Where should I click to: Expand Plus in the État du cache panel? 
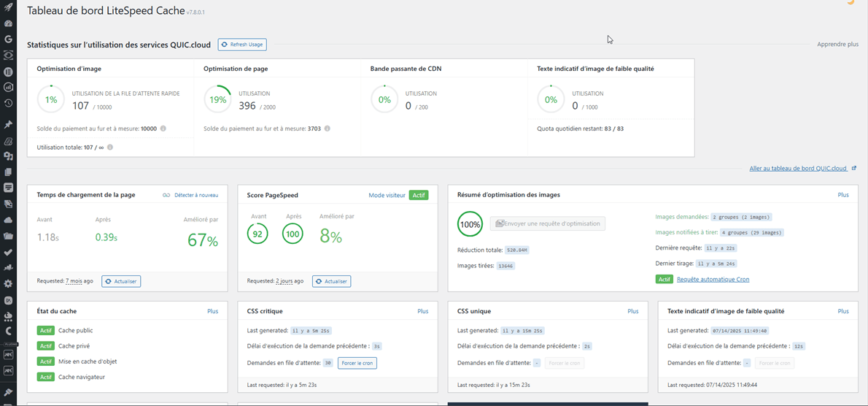[212, 311]
